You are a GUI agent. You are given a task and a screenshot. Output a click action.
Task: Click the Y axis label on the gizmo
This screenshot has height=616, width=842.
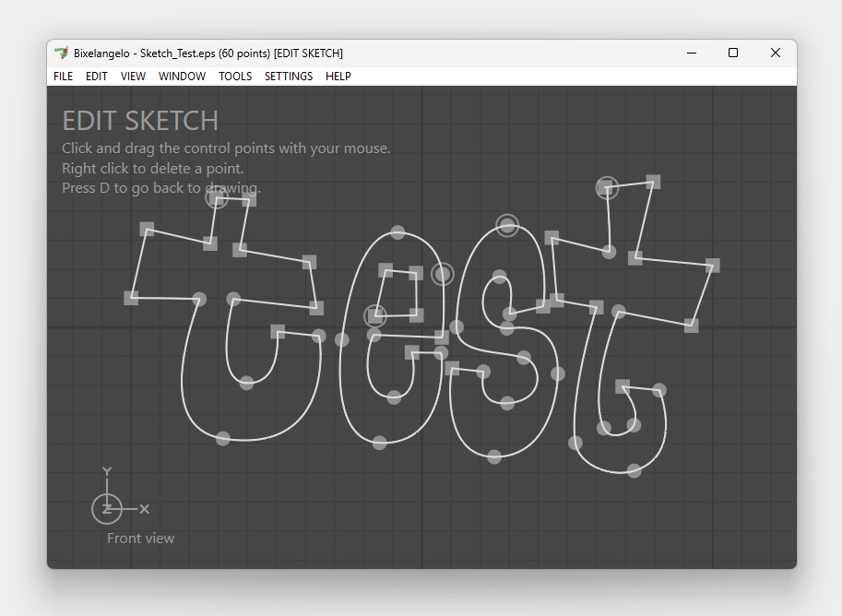coord(107,472)
